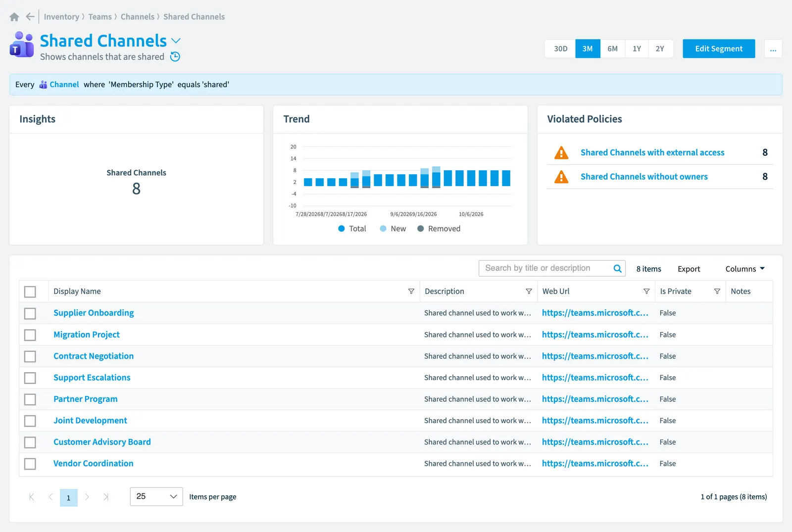Open the Display Name column filter
The image size is (792, 532).
(x=411, y=291)
